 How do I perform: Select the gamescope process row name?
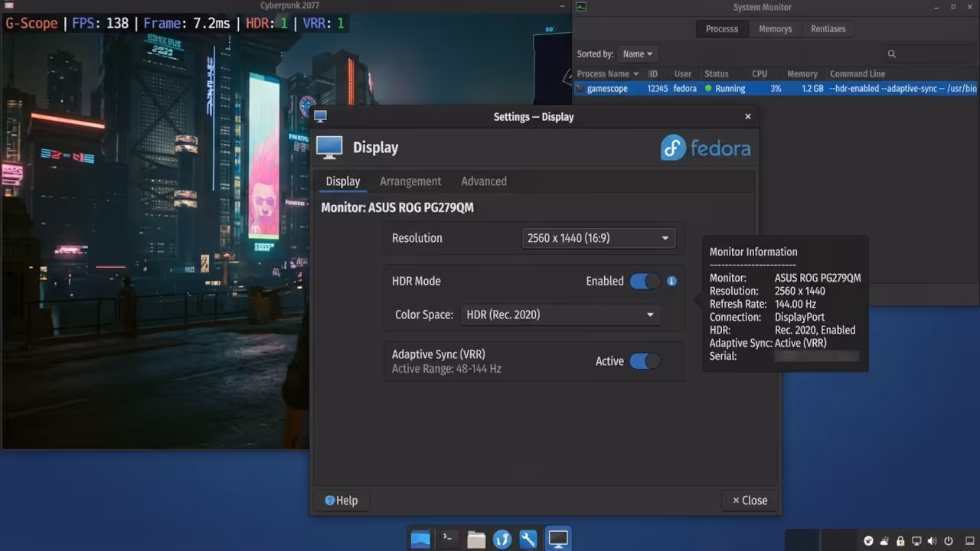pos(607,89)
